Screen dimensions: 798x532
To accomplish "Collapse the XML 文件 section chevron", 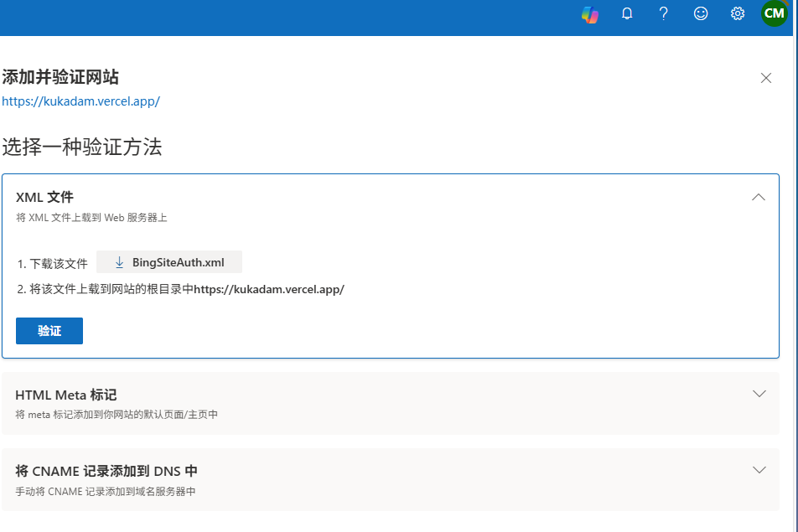I will [x=759, y=198].
